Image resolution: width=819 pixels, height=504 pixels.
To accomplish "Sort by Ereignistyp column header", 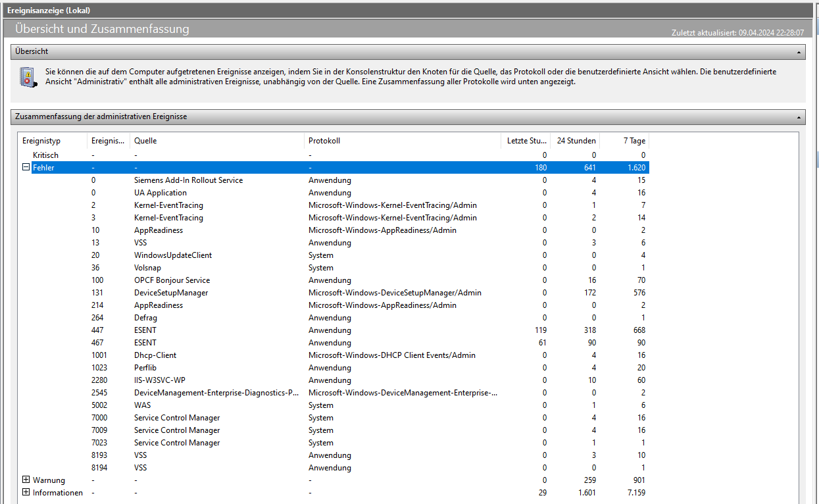I will [53, 141].
